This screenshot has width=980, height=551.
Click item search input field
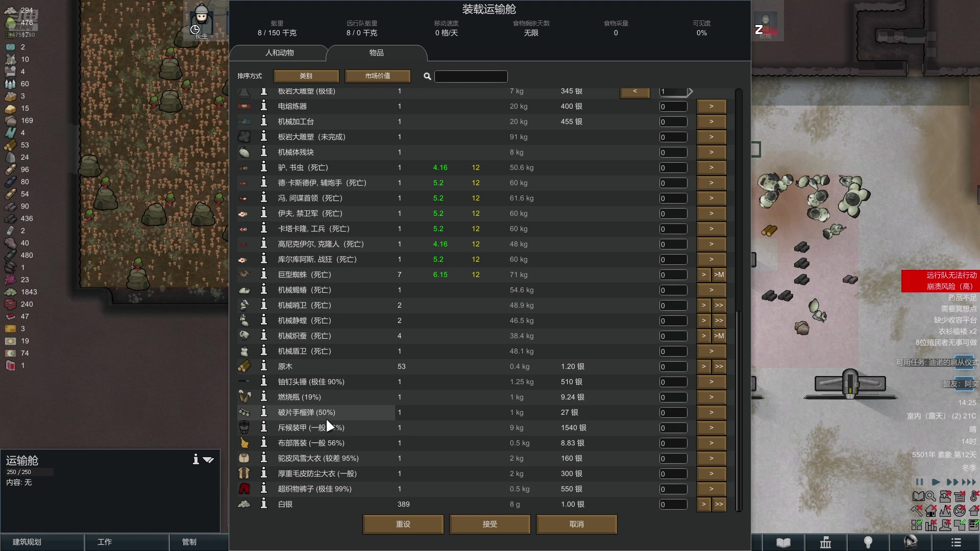[471, 76]
